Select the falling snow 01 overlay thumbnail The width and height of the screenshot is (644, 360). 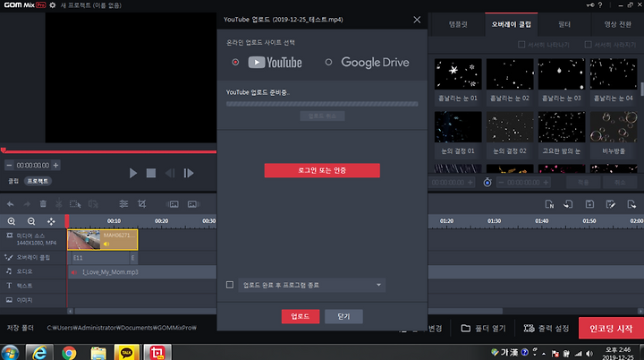point(458,74)
